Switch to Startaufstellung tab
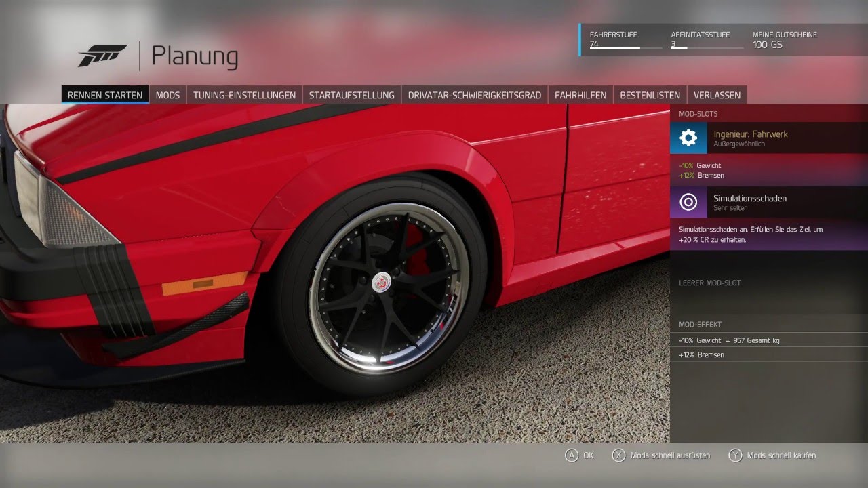 [x=351, y=95]
